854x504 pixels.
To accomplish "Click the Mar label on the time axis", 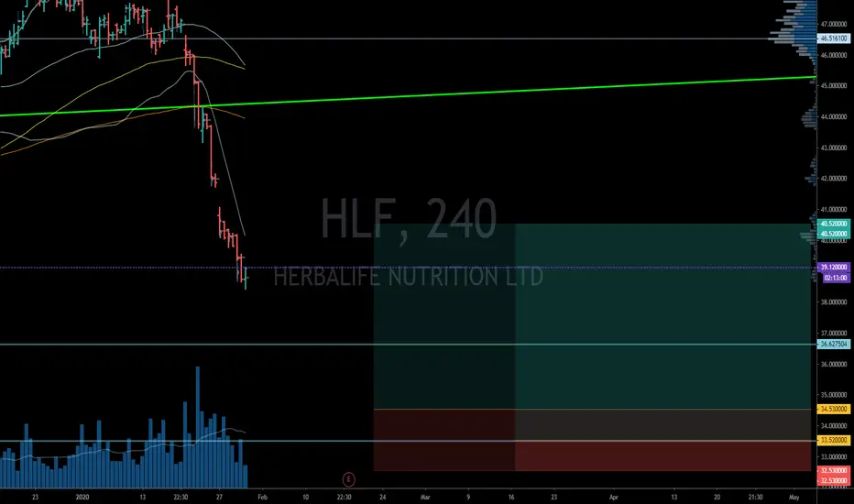I will click(x=425, y=497).
